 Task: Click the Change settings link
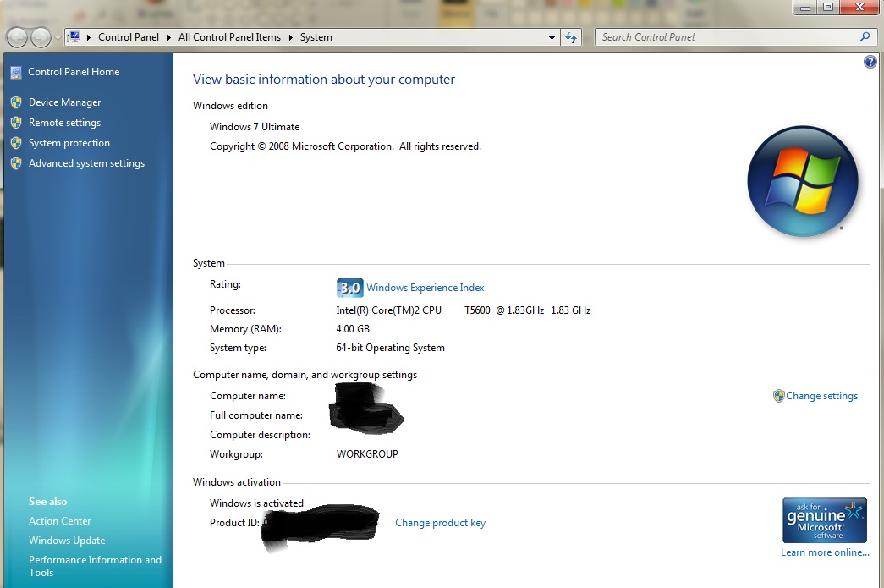[x=822, y=396]
